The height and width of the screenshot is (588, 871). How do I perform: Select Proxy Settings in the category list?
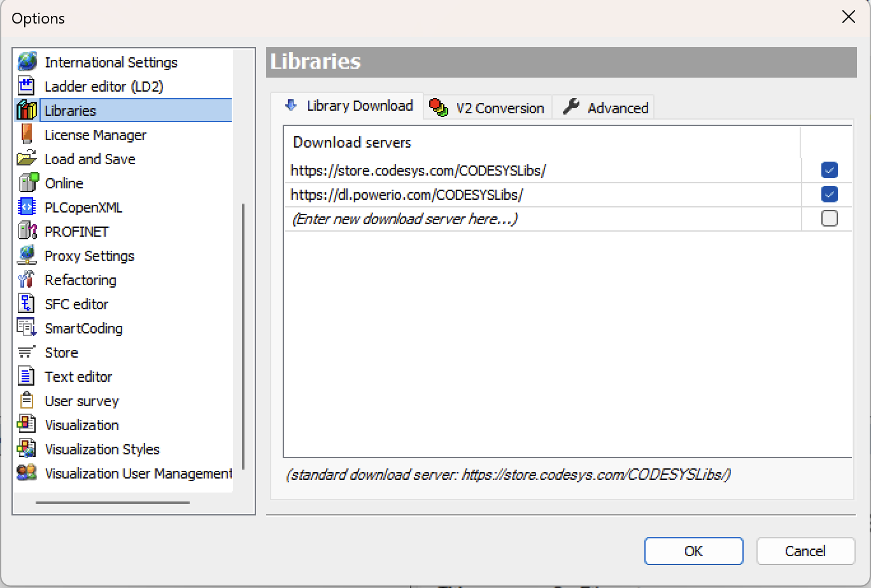pyautogui.click(x=89, y=256)
